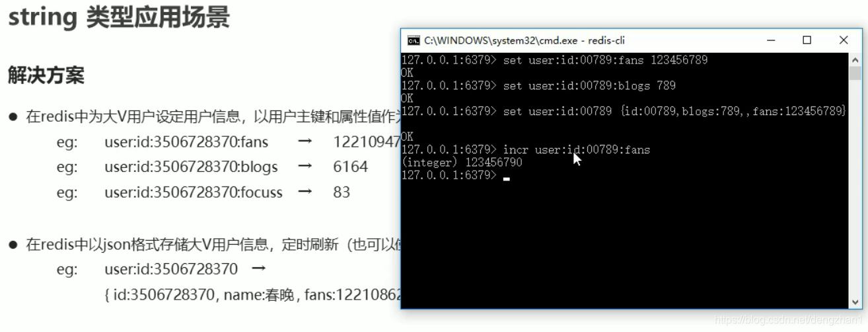This screenshot has width=868, height=332.
Task: Click the cmd.exe icon in title bar
Action: point(414,40)
